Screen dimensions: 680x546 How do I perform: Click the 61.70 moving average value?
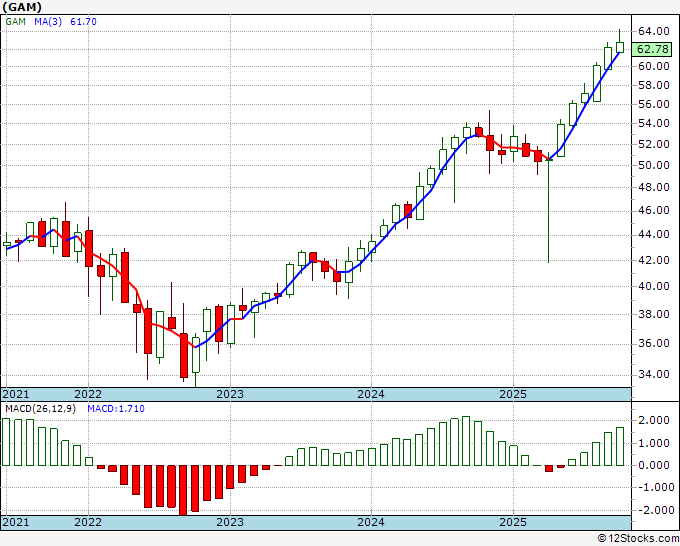pos(83,21)
